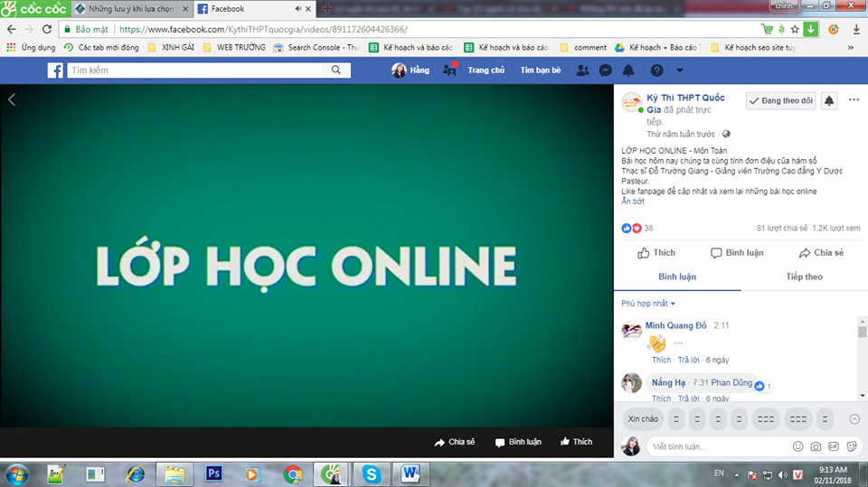Expand the Facebook account dropdown arrow
Image resolution: width=868 pixels, height=487 pixels.
point(680,70)
